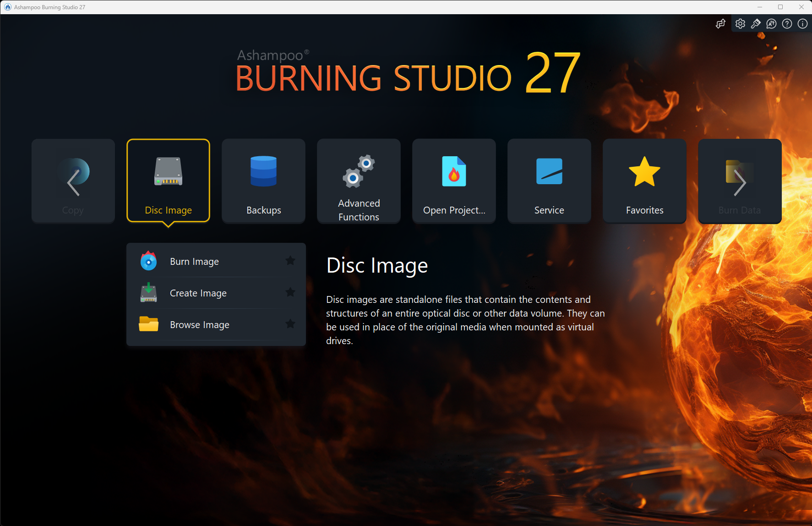Viewport: 812px width, 526px height.
Task: Open the program info icon
Action: pos(802,23)
